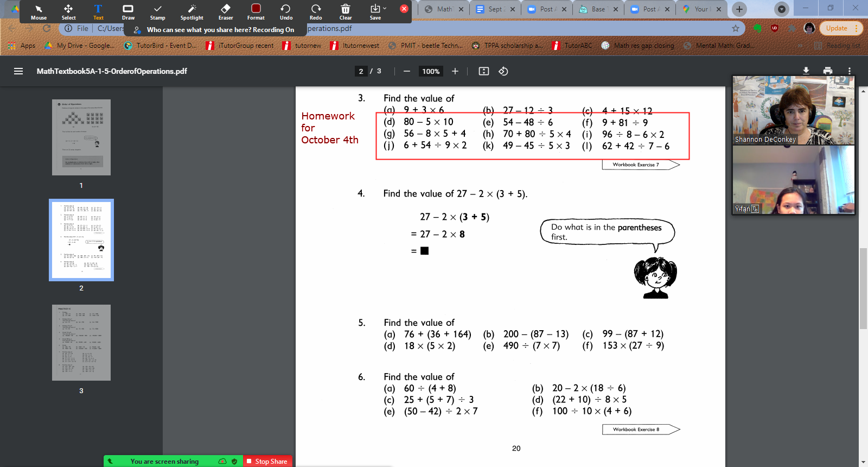Open TPPA scholarship bookmark

pos(507,46)
